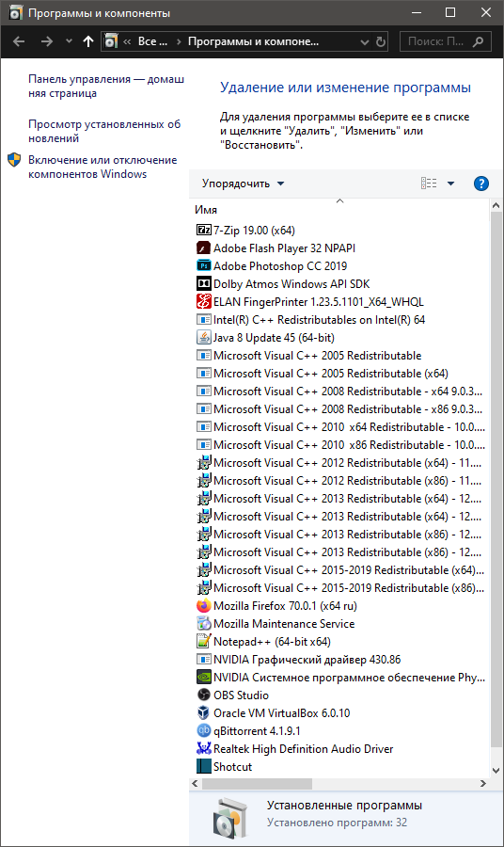Sort by the Имя column header
The image size is (504, 847).
coord(206,210)
